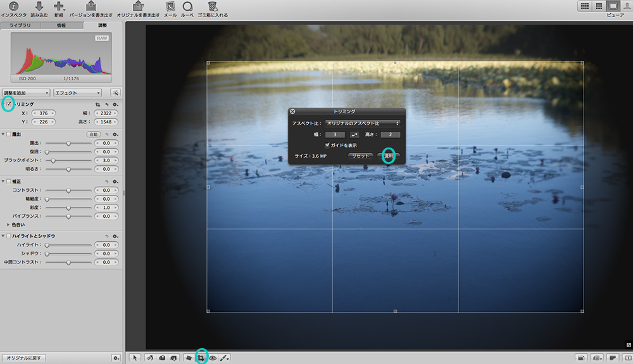Open the ルーペ loupe tool
The image size is (633, 364).
187,6
